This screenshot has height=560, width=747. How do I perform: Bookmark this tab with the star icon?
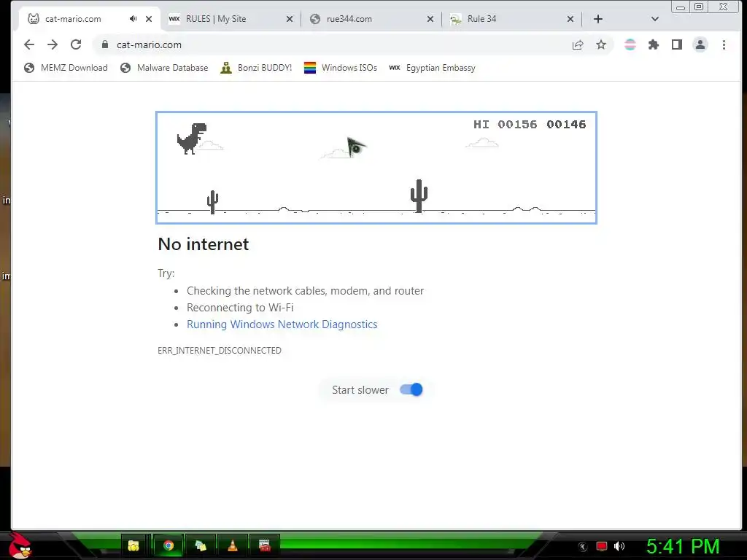pos(601,44)
